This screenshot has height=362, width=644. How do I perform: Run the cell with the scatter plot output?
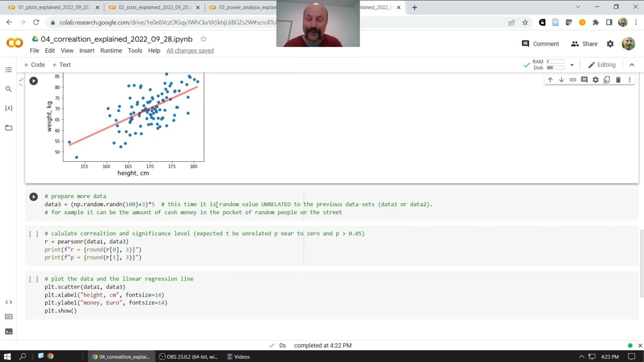[33, 81]
